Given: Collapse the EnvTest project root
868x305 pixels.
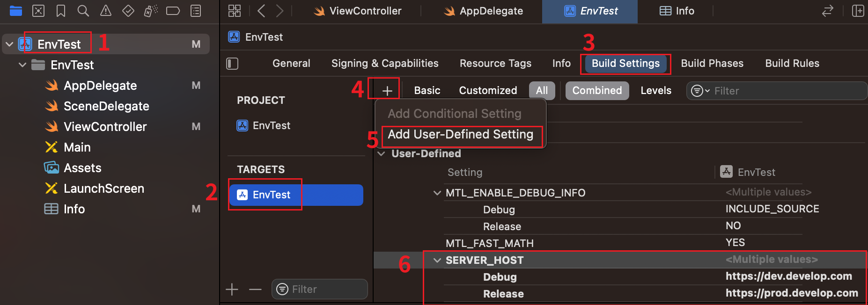Looking at the screenshot, I should coord(9,44).
